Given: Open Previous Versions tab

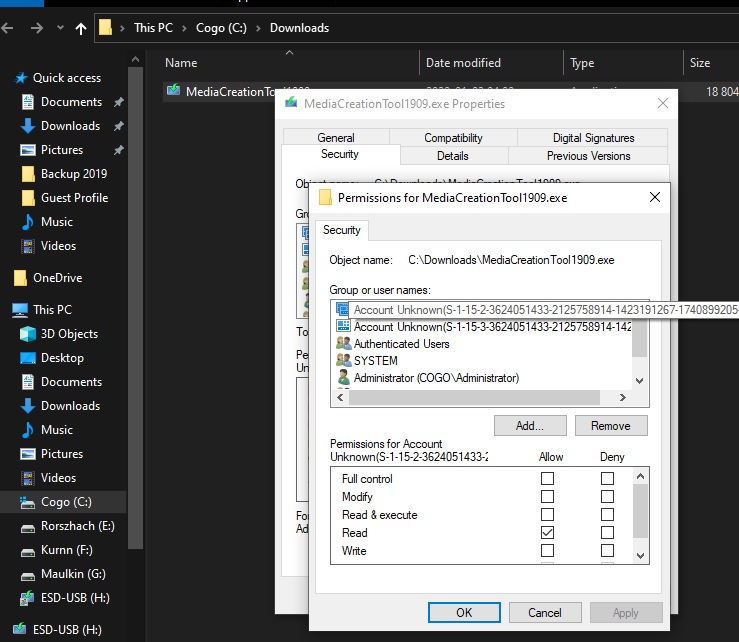Looking at the screenshot, I should [x=588, y=156].
